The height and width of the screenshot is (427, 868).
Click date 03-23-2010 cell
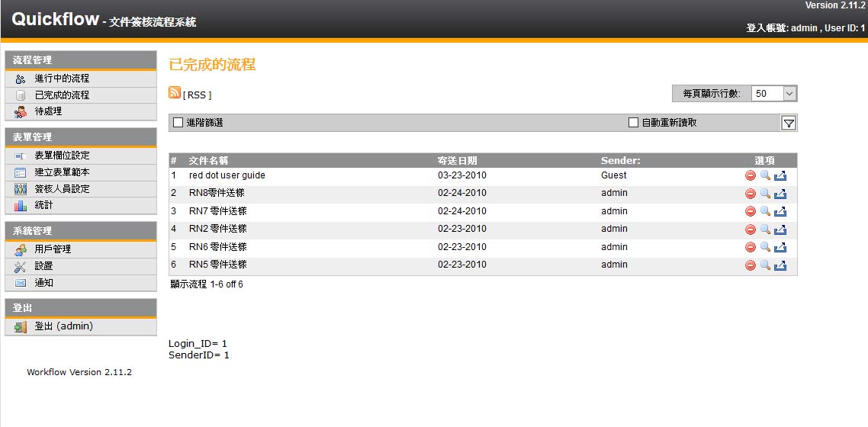point(462,175)
